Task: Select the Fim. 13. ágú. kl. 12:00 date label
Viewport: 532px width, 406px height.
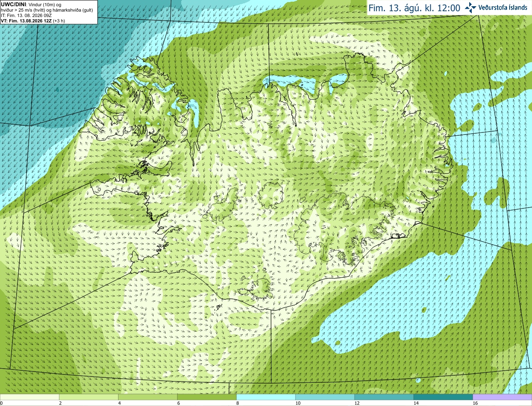Action: click(x=414, y=8)
